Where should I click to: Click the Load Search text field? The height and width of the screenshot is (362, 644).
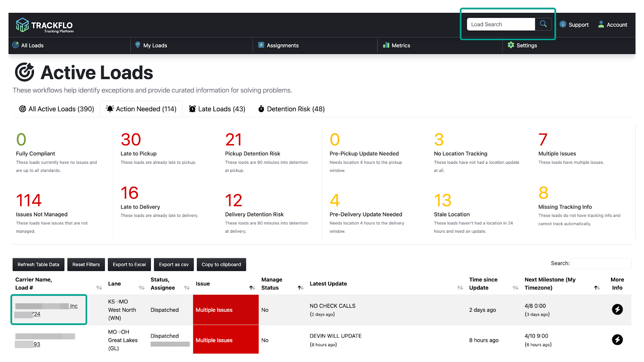[501, 24]
